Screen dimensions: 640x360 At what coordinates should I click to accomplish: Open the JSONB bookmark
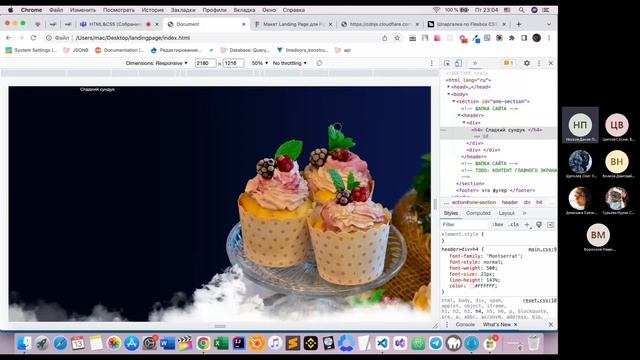(x=76, y=50)
